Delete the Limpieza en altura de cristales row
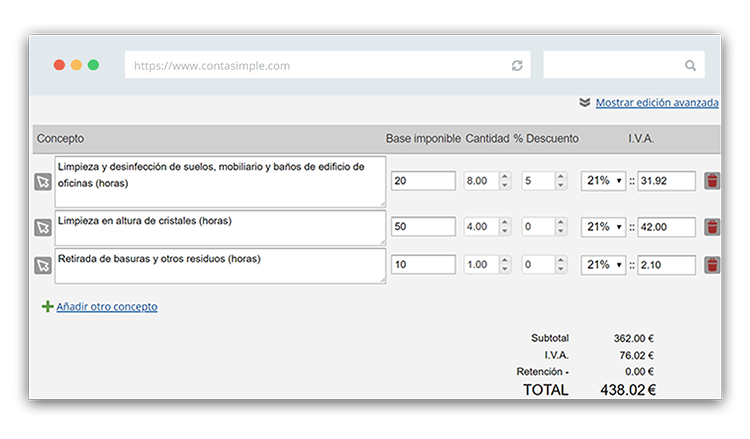This screenshot has width=750, height=439. pyautogui.click(x=712, y=227)
